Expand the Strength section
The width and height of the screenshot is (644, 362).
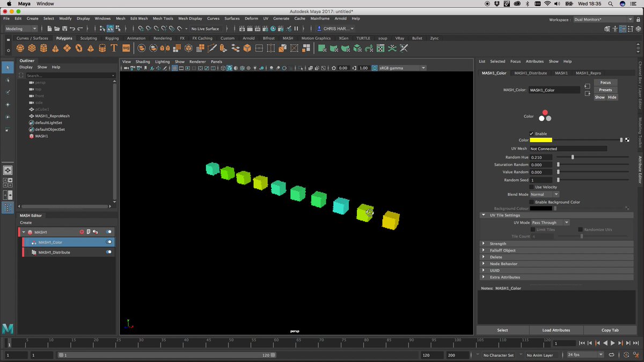484,243
